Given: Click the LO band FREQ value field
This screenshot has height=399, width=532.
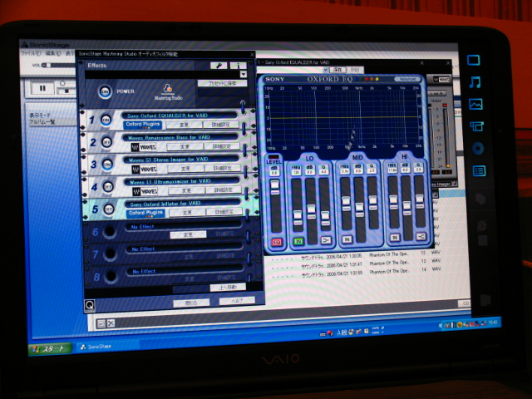Looking at the screenshot, I should pos(296,173).
